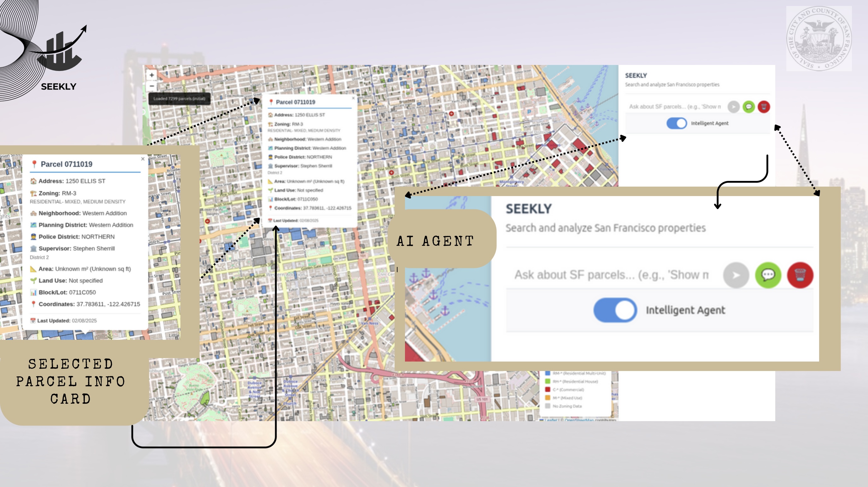Click the blue RM-* Residential Multi-Unit swatch
The image size is (868, 487).
[548, 373]
